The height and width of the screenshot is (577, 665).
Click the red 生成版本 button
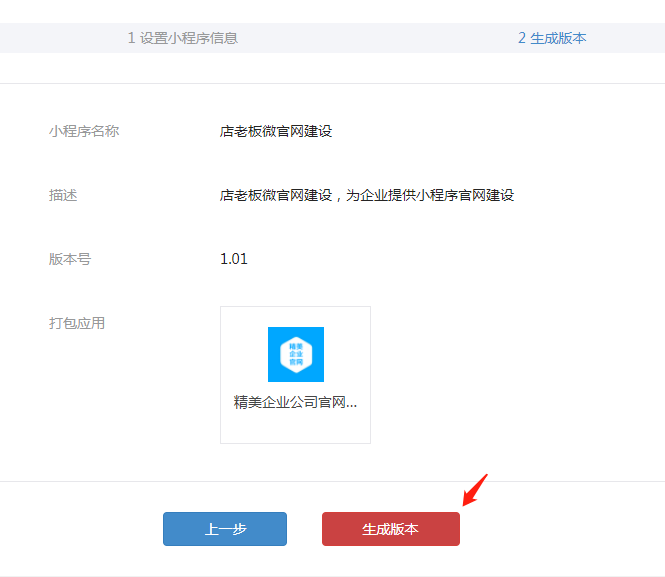(x=390, y=529)
